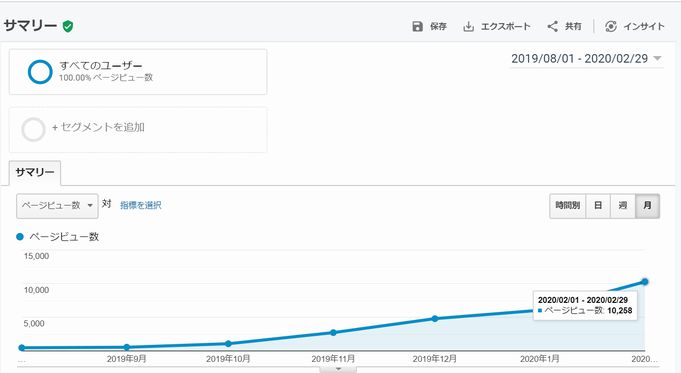The height and width of the screenshot is (373, 681).
Task: Click the 2020/02/01 - 2020/02/29 tooltip date text
Action: click(583, 300)
